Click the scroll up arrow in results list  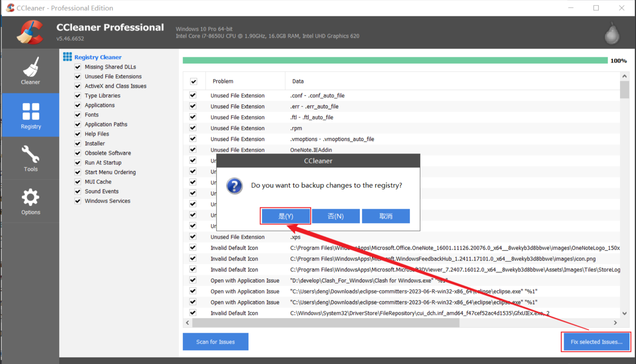(624, 76)
